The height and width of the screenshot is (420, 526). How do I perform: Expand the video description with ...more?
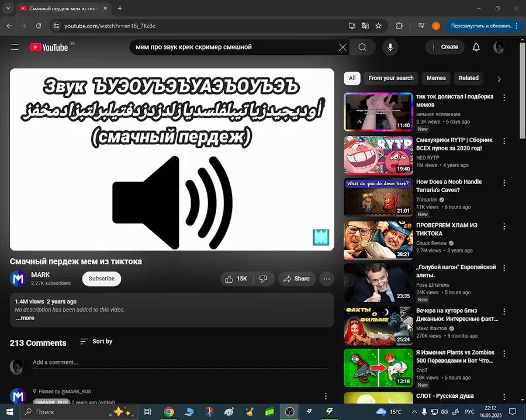pyautogui.click(x=25, y=318)
